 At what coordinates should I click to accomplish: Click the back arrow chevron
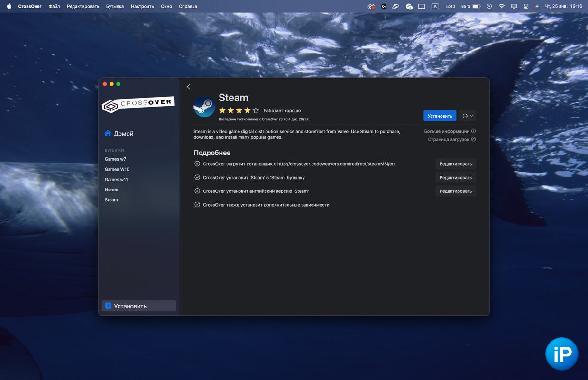click(189, 87)
